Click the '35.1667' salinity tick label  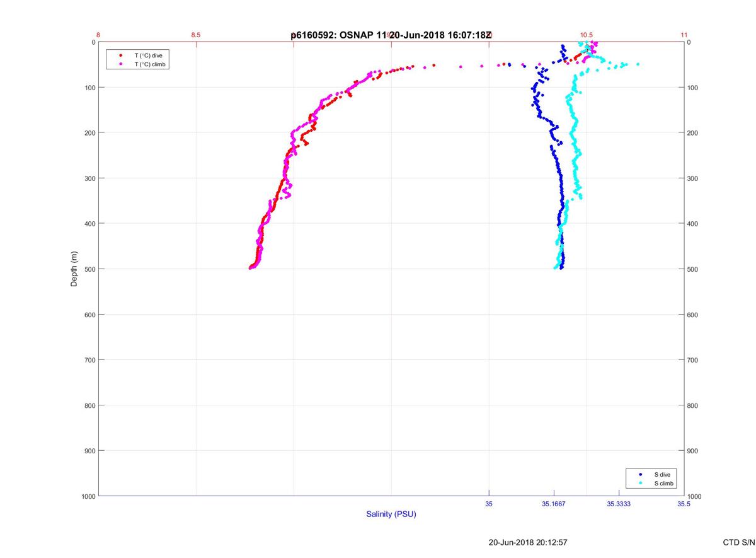click(554, 504)
